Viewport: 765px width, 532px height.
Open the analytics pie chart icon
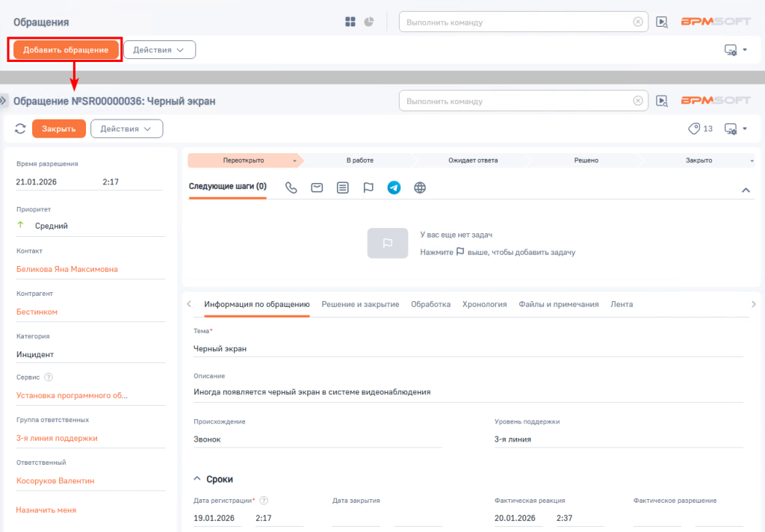(x=369, y=22)
